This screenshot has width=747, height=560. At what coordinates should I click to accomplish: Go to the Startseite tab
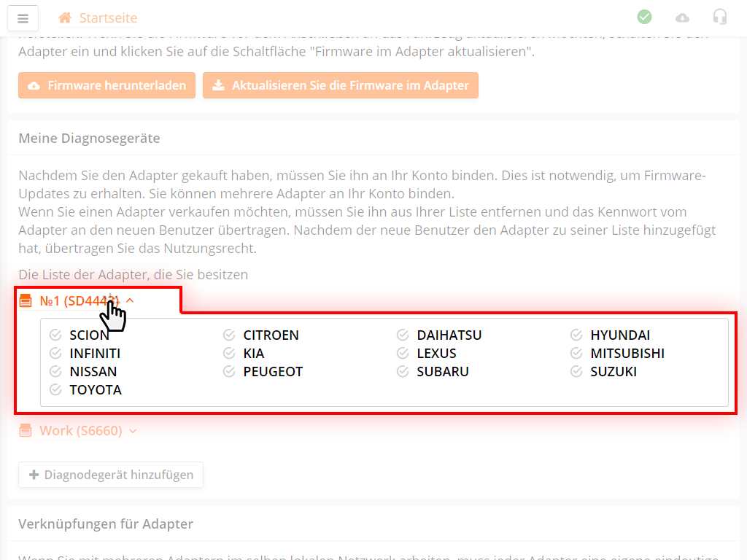click(x=108, y=17)
